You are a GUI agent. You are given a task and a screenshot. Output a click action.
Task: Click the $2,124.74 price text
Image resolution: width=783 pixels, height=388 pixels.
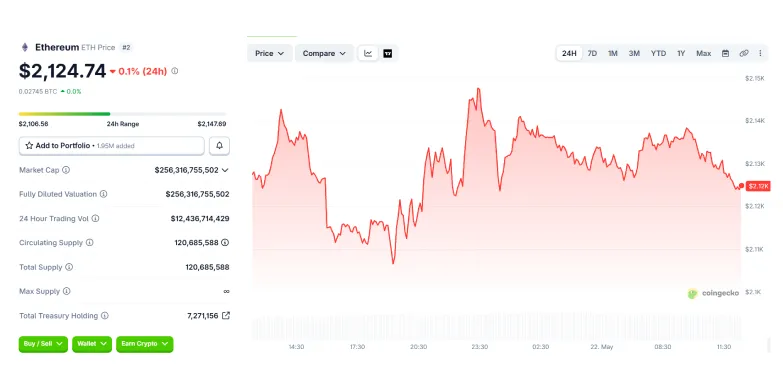pyautogui.click(x=62, y=71)
